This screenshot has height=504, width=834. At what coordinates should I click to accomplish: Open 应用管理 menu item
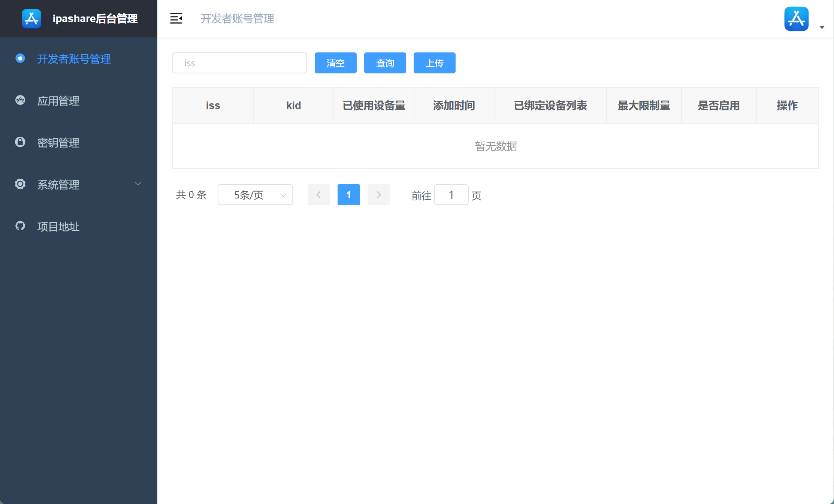tap(79, 100)
